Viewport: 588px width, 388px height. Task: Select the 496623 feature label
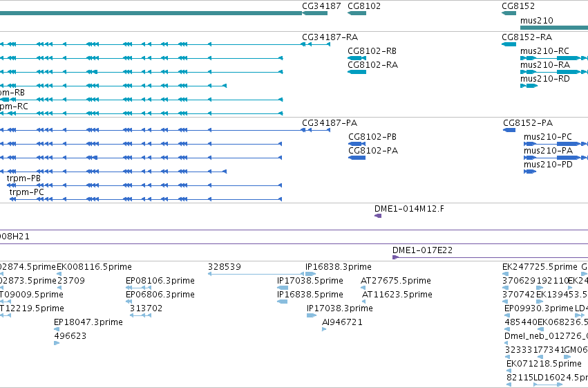70,336
